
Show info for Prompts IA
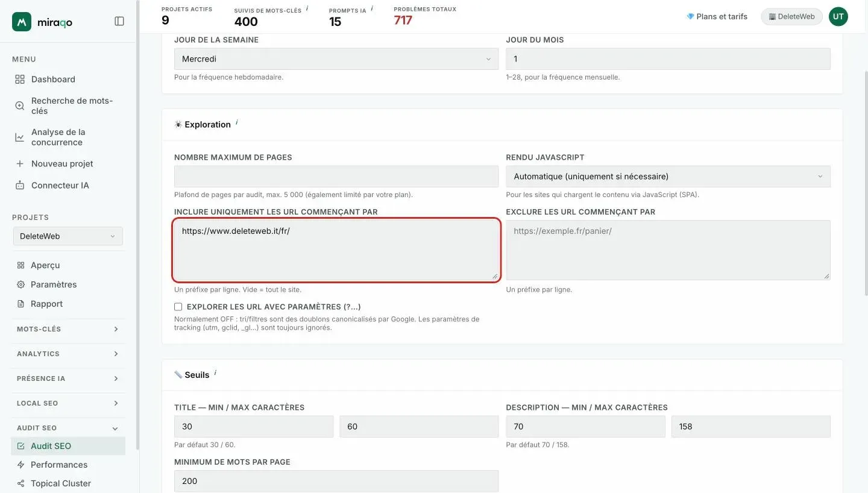(371, 8)
